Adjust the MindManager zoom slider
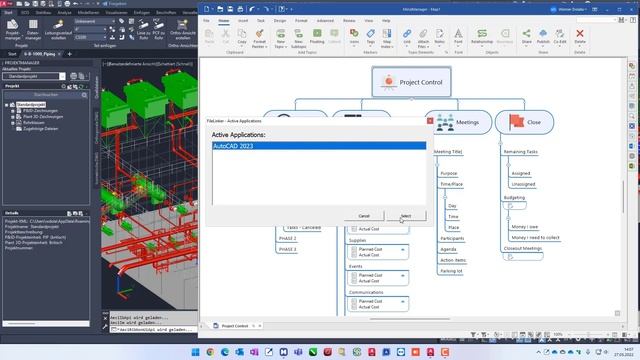Screen dimensions: 640x360 [588, 334]
